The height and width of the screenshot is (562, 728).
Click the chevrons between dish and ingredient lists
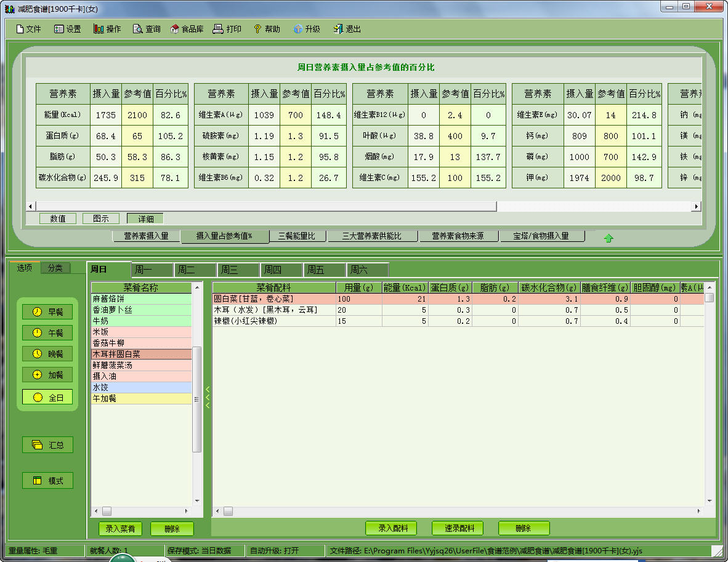208,397
